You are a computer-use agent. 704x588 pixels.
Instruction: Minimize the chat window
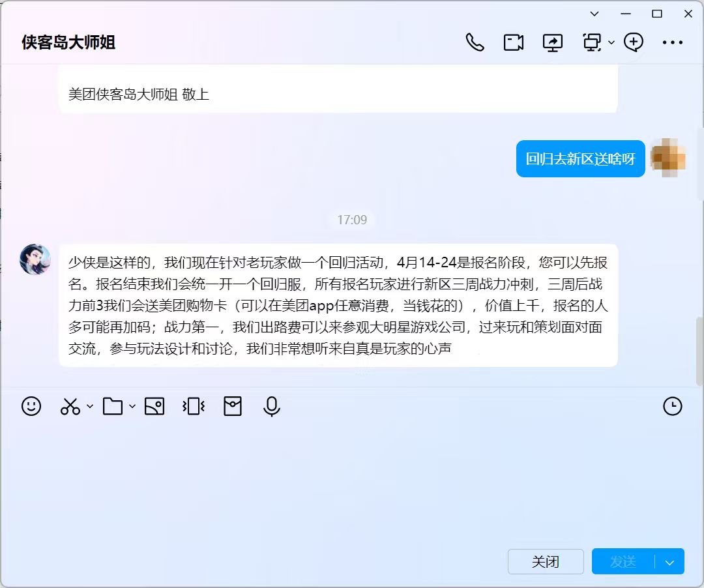tap(626, 14)
